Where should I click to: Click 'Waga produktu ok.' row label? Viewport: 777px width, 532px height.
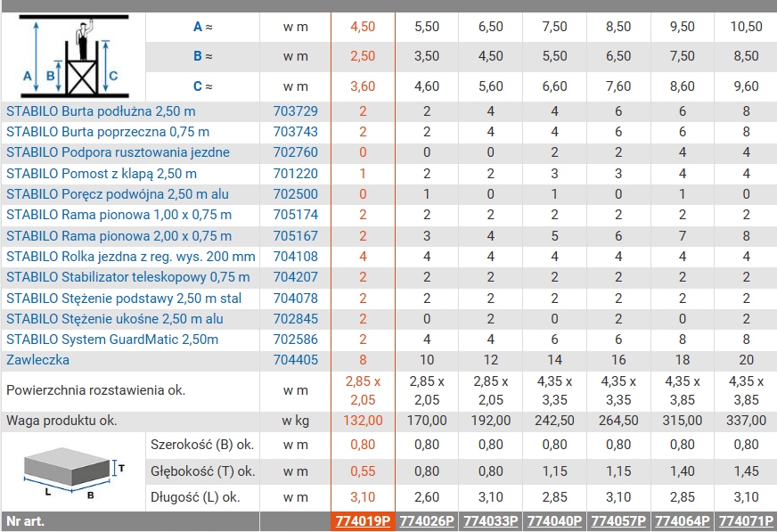point(61,421)
